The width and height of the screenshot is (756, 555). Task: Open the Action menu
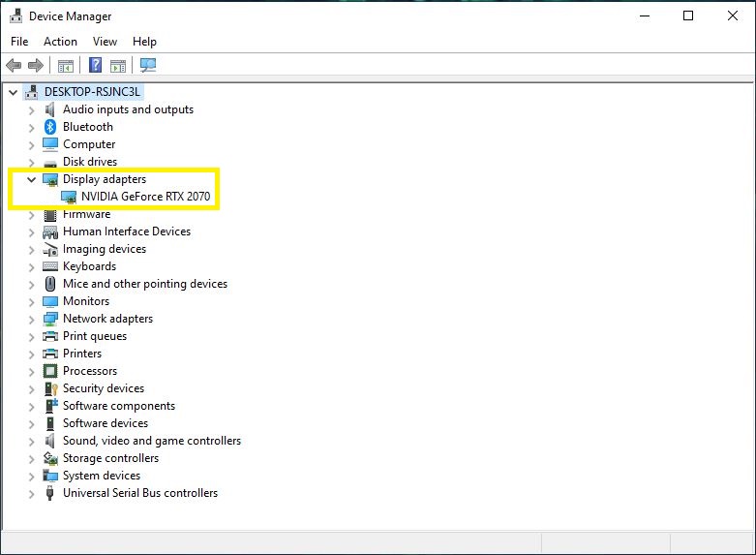click(x=60, y=42)
